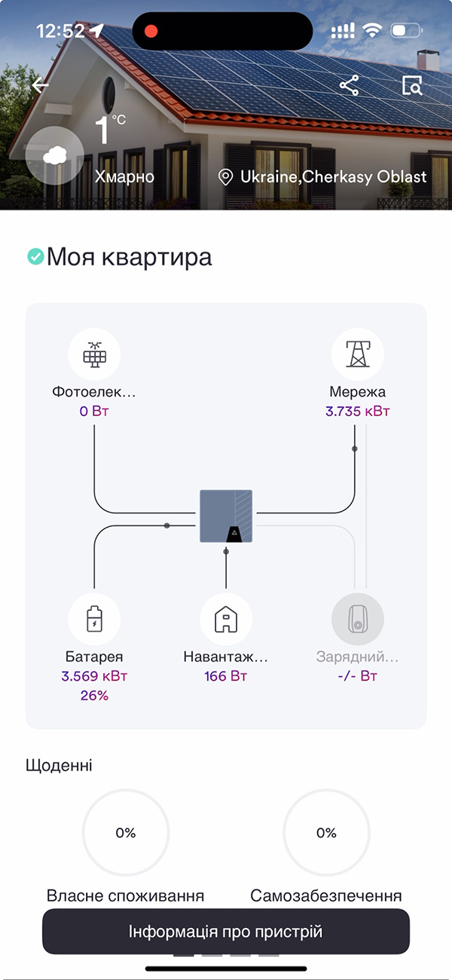452x980 pixels.
Task: Select the Фотоелектрика solar panel icon
Action: click(x=94, y=354)
